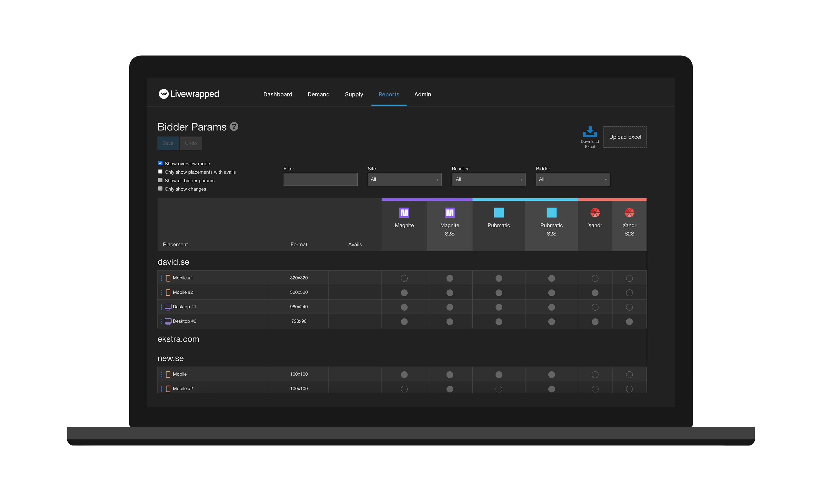This screenshot has height=504, width=835.
Task: Click the Undo button
Action: pos(191,143)
